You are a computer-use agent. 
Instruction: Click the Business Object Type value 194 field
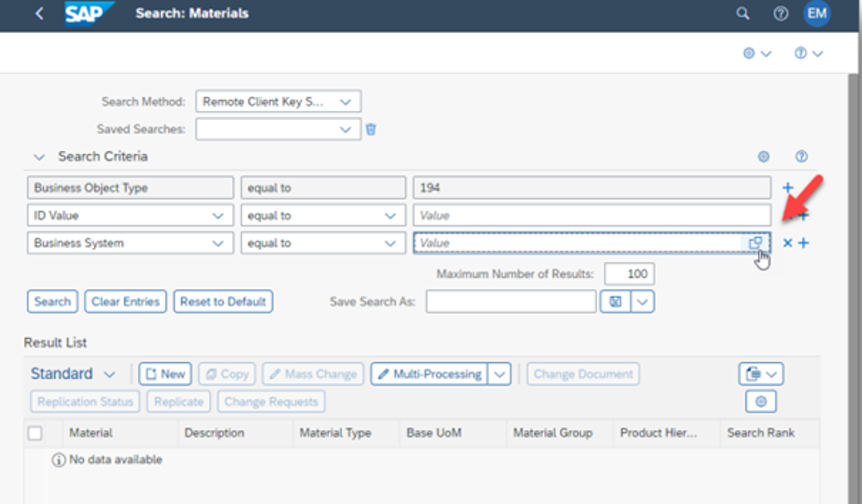point(592,188)
